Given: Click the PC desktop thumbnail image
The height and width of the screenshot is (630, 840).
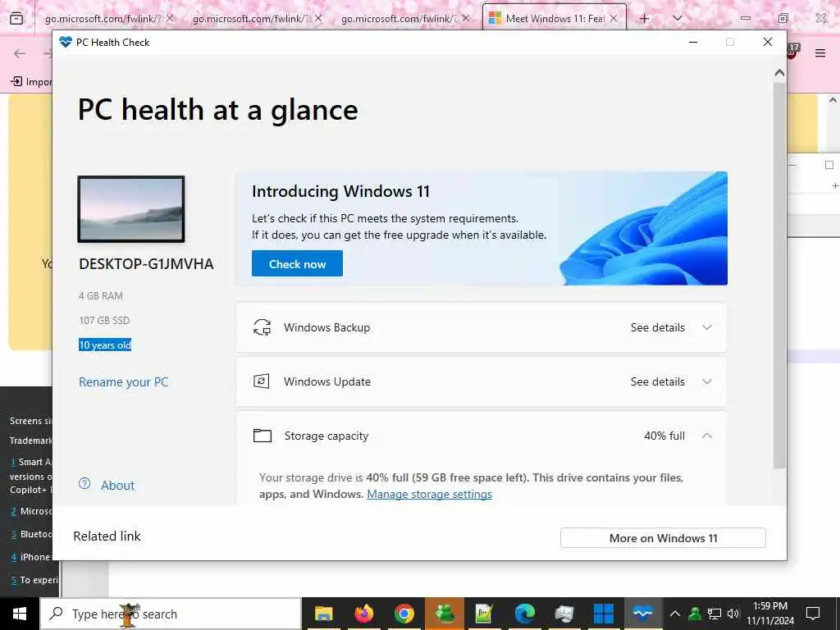Looking at the screenshot, I should pos(131,209).
